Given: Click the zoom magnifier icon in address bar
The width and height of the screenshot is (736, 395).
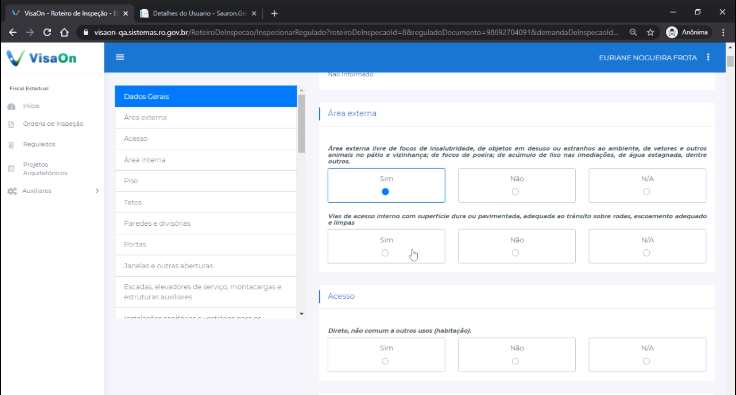Looking at the screenshot, I should click(633, 32).
